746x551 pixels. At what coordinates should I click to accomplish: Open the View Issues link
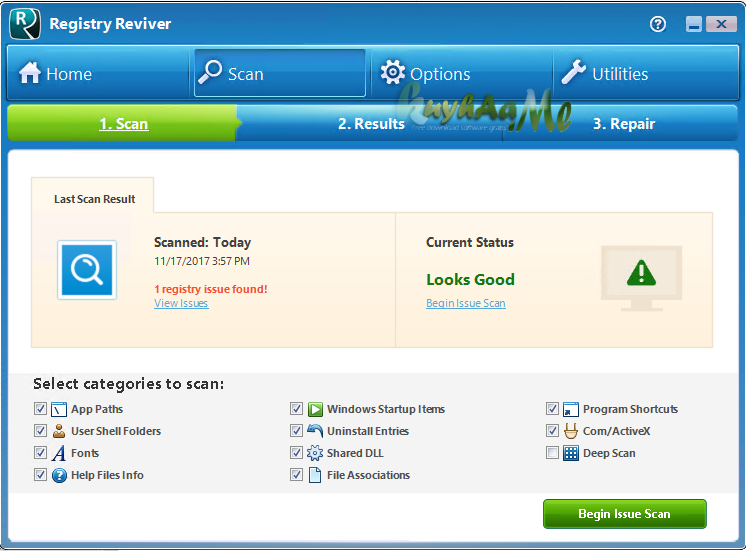coord(181,303)
